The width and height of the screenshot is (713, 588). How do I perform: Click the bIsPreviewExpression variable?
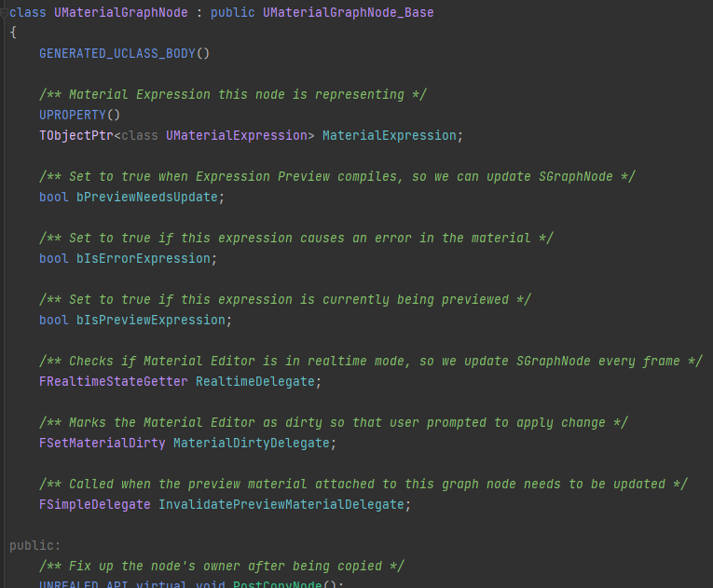(154, 320)
